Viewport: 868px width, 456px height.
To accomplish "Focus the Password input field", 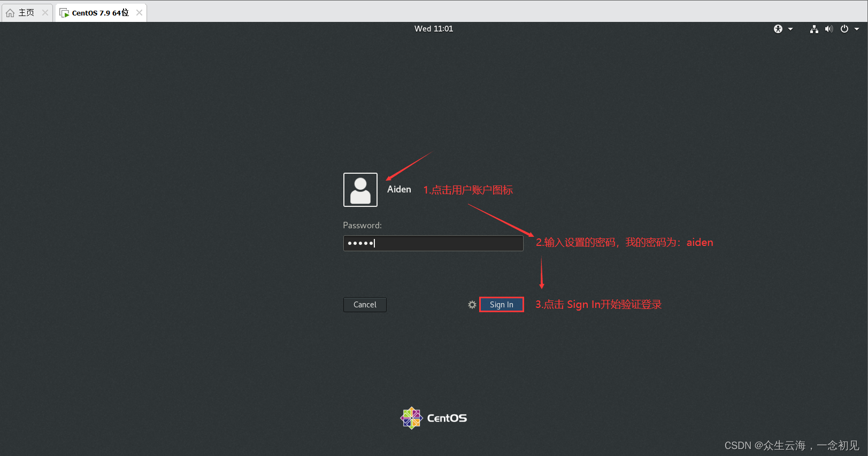I will point(433,243).
